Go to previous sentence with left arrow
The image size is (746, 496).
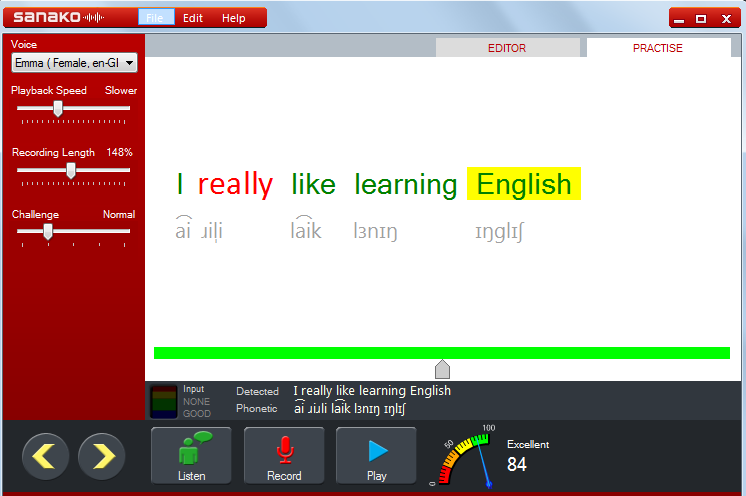pyautogui.click(x=45, y=457)
